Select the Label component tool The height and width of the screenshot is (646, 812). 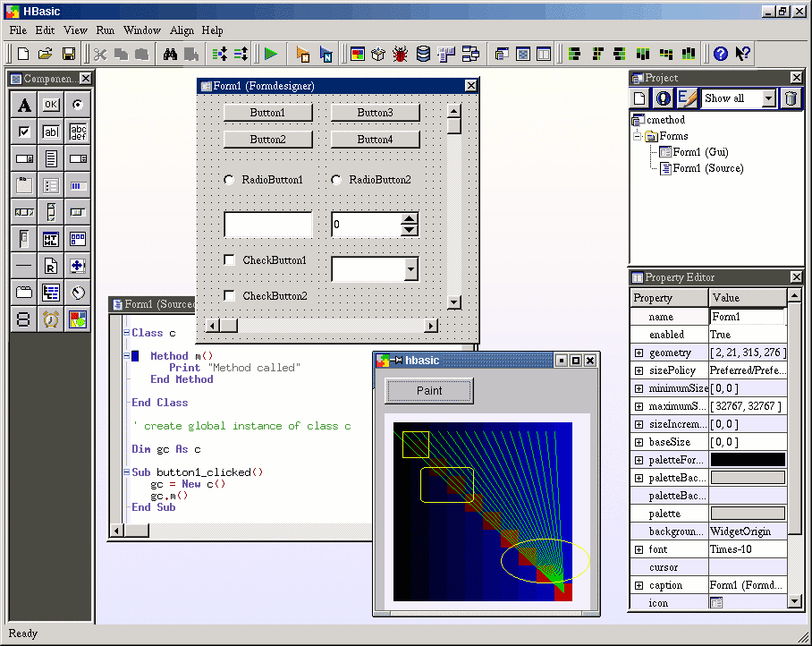click(x=25, y=106)
